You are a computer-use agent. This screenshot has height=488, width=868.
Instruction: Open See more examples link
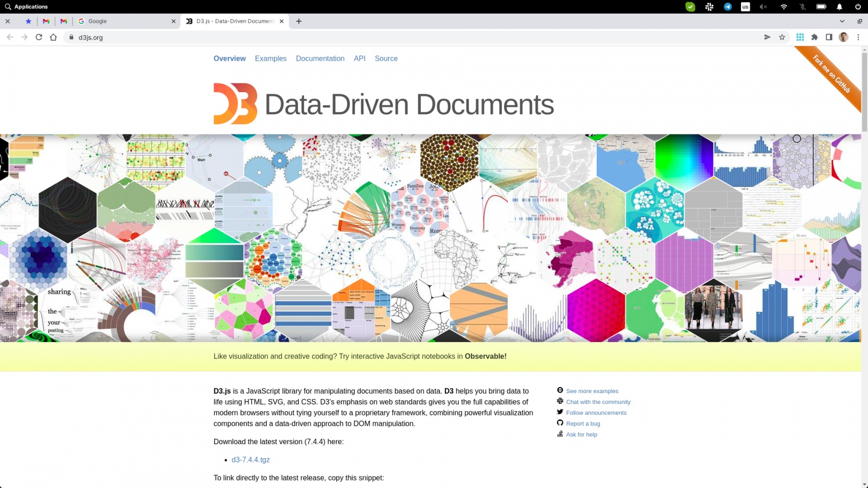[x=592, y=391]
